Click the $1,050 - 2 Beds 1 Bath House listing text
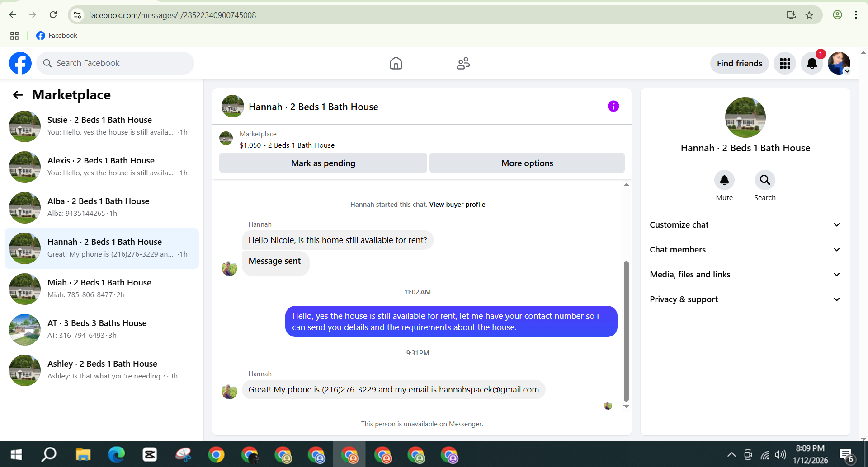This screenshot has height=467, width=868. coord(287,145)
